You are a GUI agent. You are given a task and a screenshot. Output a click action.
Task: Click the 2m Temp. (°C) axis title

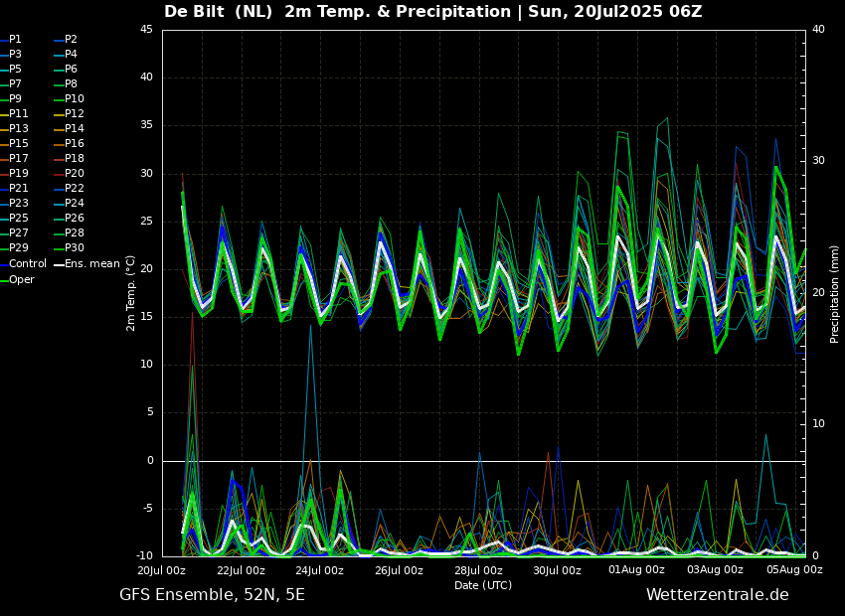coord(131,293)
